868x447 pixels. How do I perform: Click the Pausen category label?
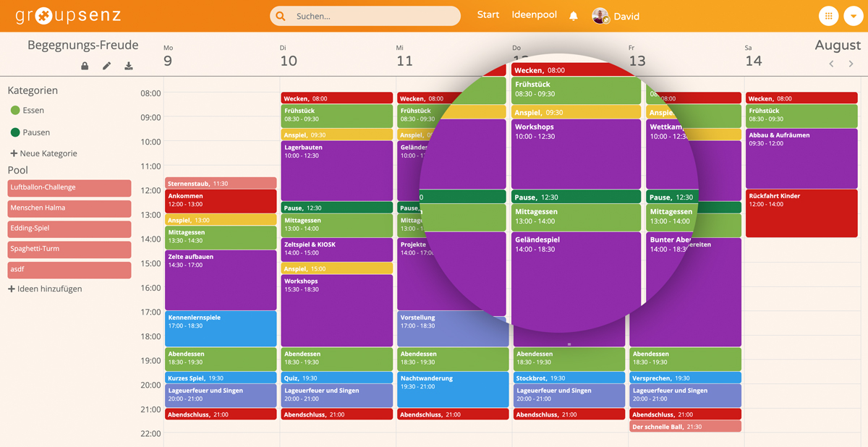[x=36, y=132]
